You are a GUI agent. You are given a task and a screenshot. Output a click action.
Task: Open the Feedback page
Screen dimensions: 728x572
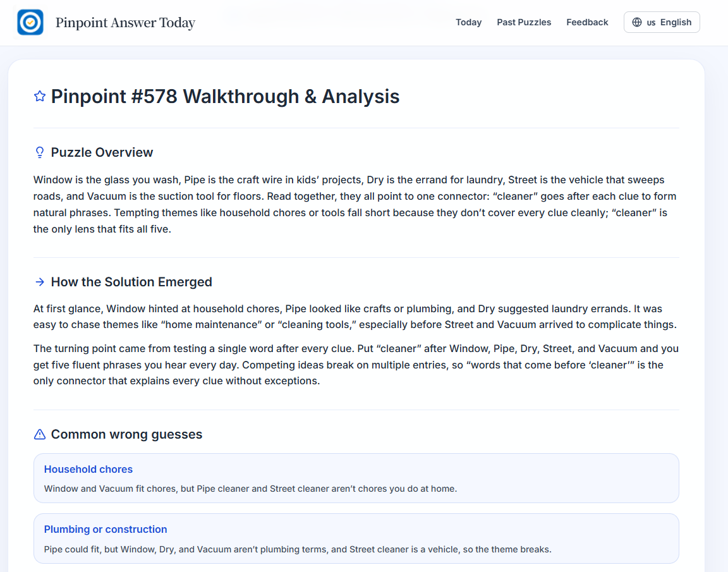(587, 22)
